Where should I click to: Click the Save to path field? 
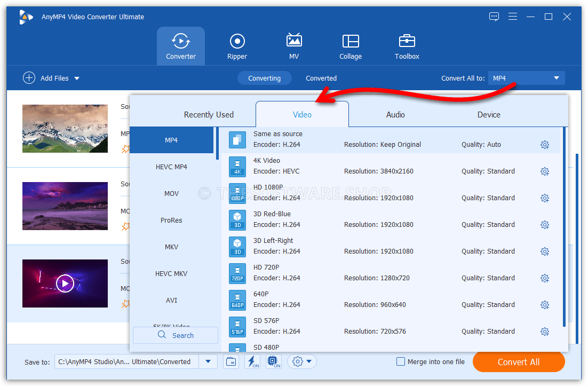click(x=127, y=361)
